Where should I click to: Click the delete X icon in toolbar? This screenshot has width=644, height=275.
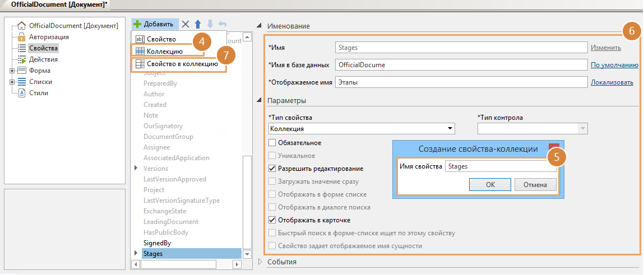pyautogui.click(x=186, y=25)
